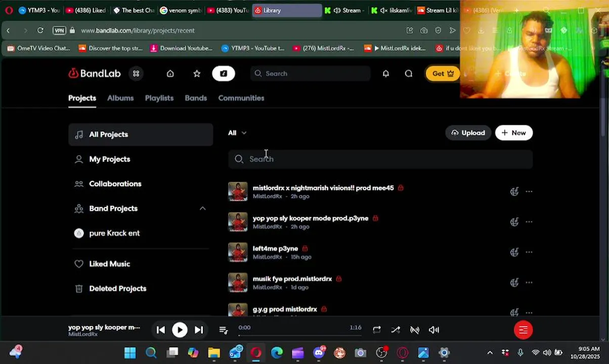Open the Windows Start button
The height and width of the screenshot is (364, 609).
pos(130,353)
